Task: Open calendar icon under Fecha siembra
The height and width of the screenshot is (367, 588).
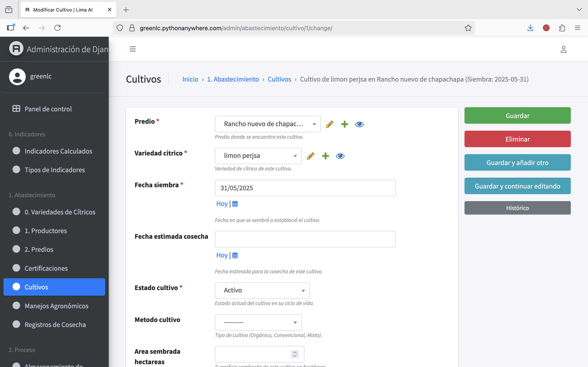Action: (235, 204)
